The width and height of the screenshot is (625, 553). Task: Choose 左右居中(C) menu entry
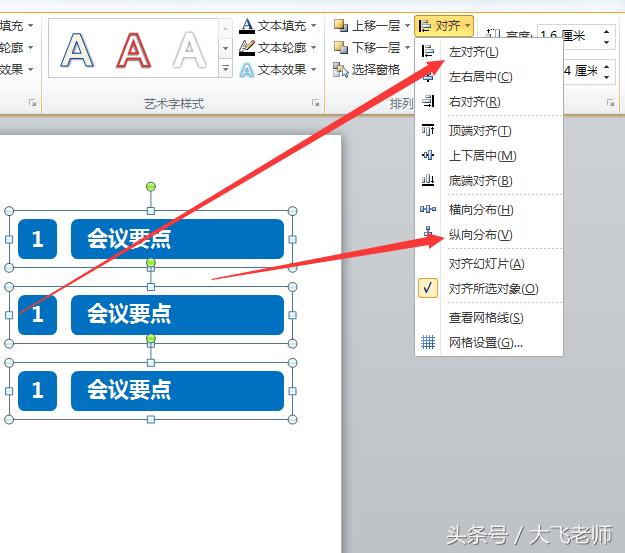point(489,77)
